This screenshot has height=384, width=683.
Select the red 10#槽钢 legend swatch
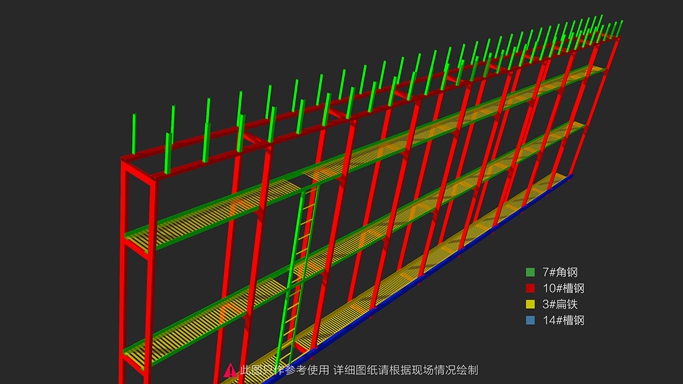(530, 288)
